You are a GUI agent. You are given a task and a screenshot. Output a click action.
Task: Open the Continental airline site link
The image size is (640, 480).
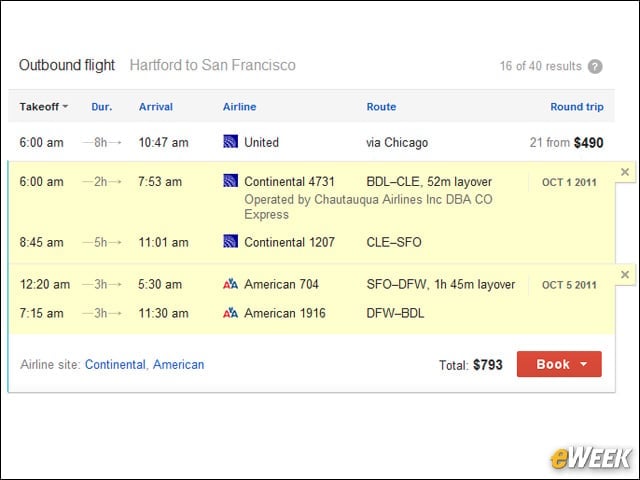115,364
